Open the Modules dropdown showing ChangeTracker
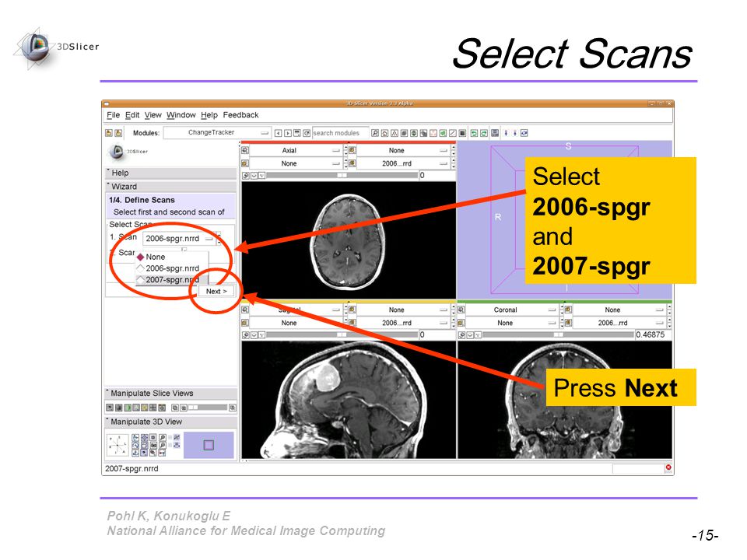 coord(217,132)
